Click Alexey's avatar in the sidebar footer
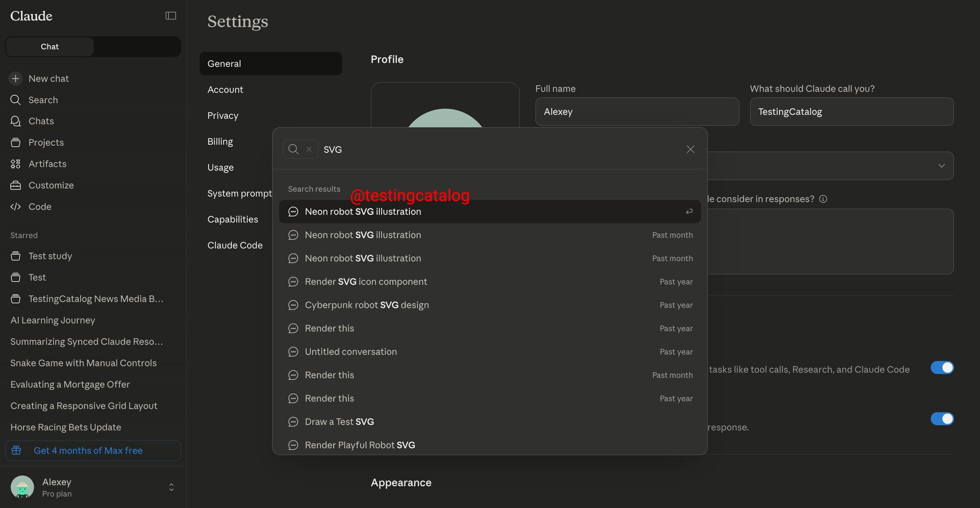Screen dimensions: 980x508 click(22, 487)
